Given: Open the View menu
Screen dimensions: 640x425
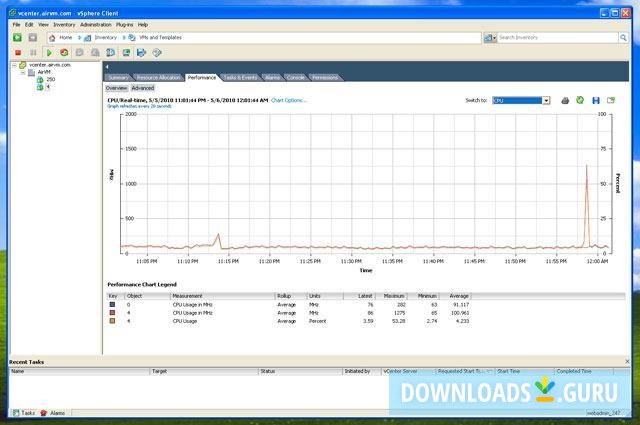Looking at the screenshot, I should [x=43, y=25].
